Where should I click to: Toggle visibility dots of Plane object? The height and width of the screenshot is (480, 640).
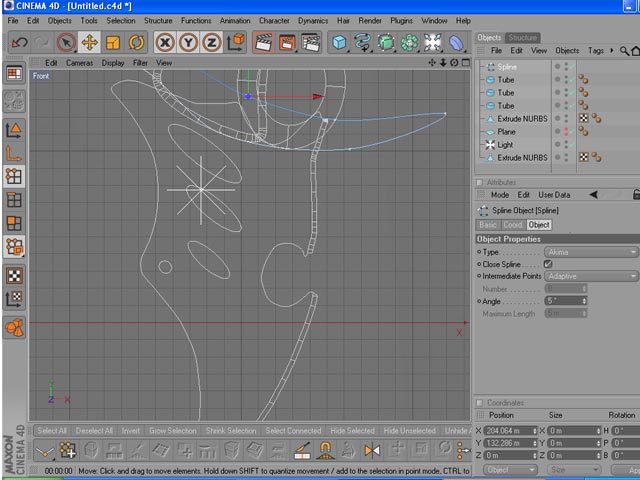566,132
